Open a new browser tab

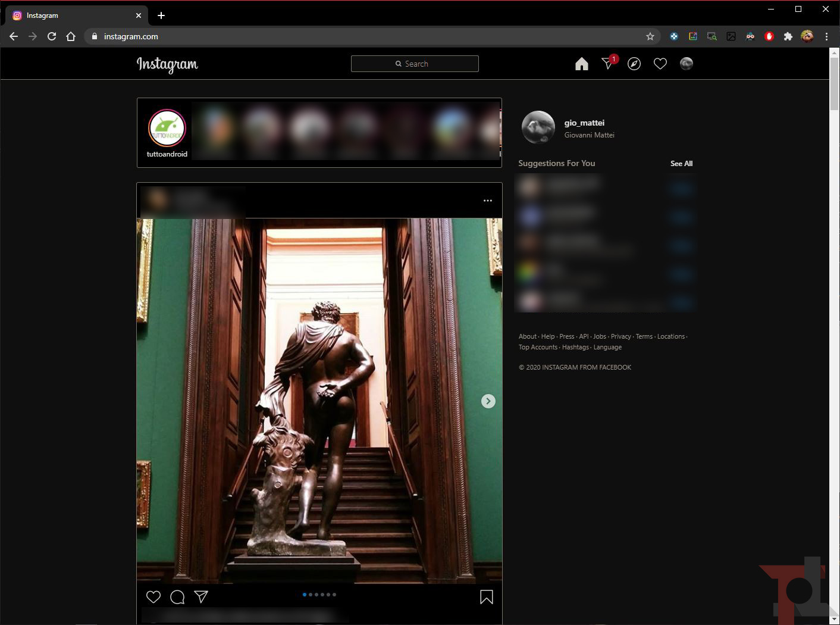click(161, 15)
